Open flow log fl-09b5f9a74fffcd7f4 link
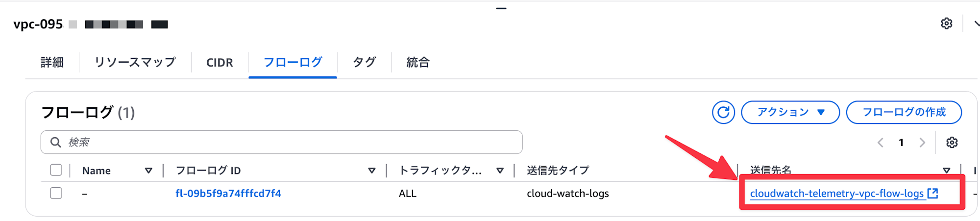Screen dimensions: 980x221 coord(228,194)
